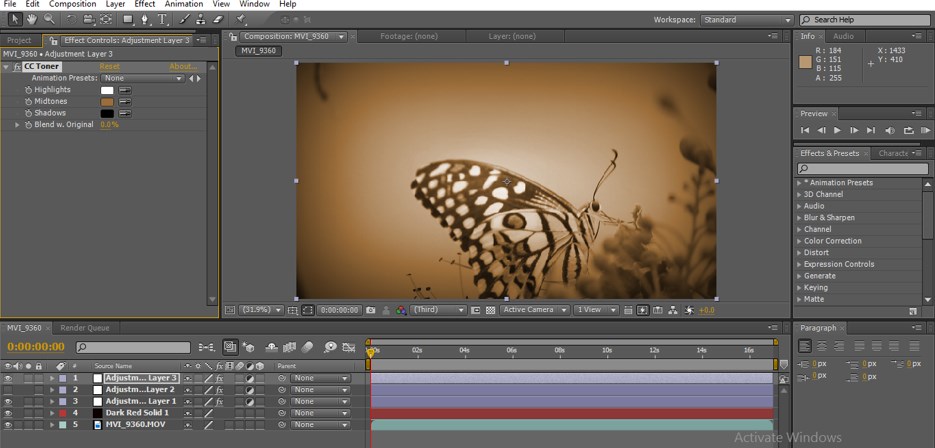Toggle visibility of the Dark Red Solid 1 layer

pos(8,413)
